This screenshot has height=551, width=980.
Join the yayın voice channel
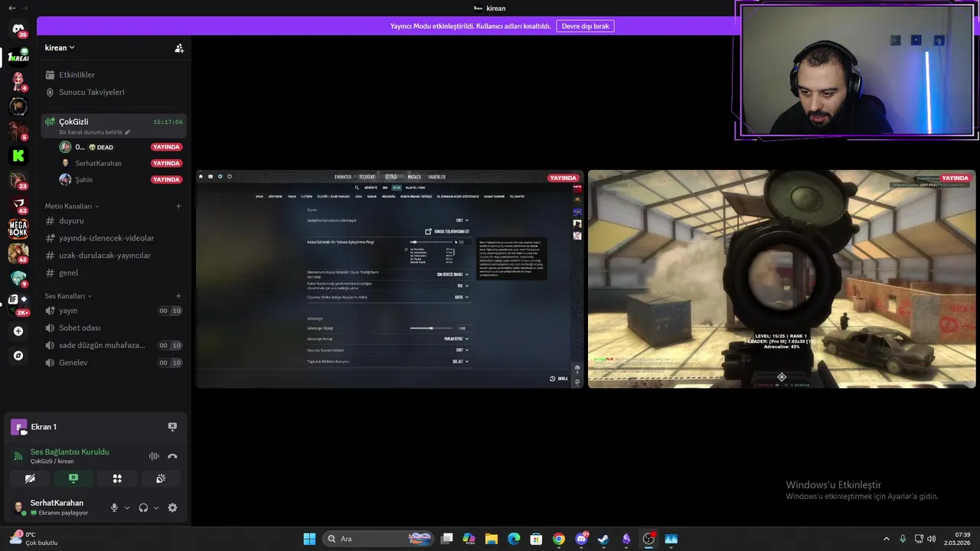coord(113,311)
